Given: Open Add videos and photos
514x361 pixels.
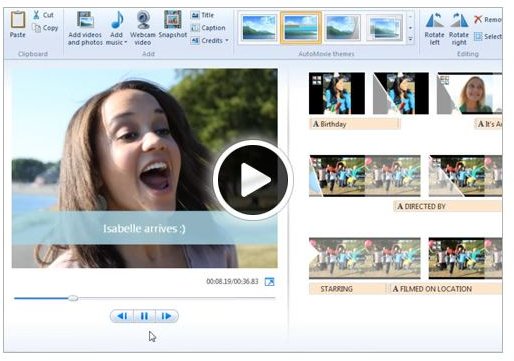Looking at the screenshot, I should pyautogui.click(x=85, y=28).
